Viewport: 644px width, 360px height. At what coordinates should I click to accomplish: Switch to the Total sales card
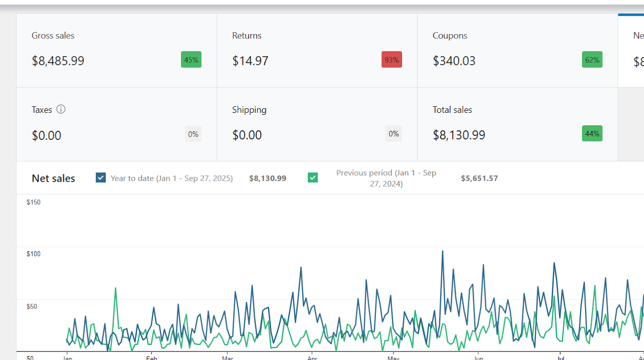coord(517,124)
